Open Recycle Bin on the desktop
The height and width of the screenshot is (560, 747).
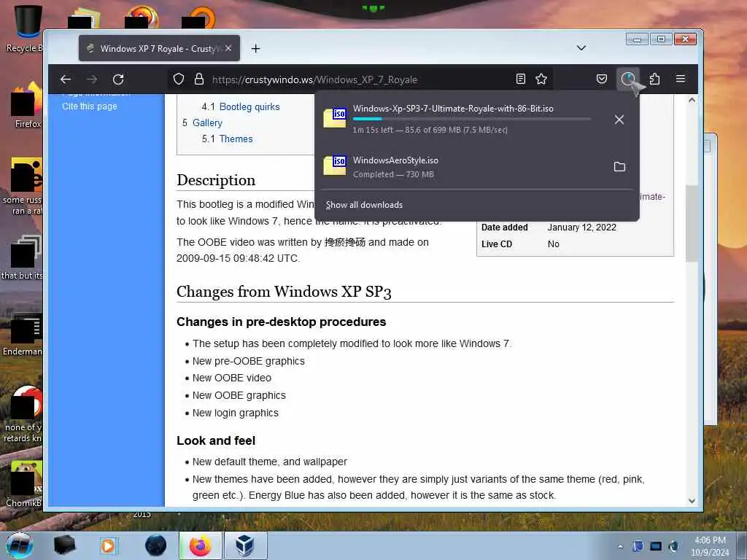coord(27,28)
